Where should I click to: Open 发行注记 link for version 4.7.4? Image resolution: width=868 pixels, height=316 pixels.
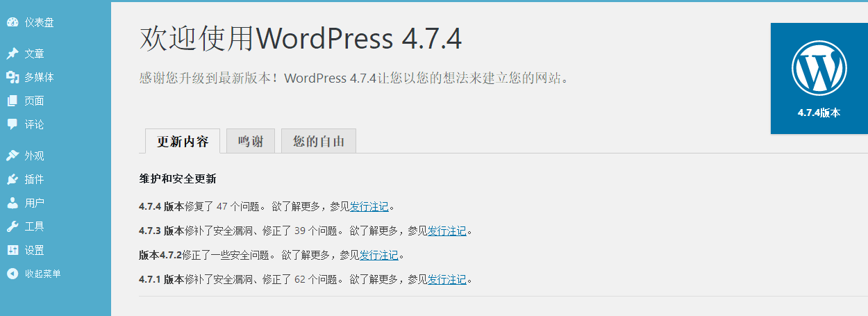pos(369,206)
